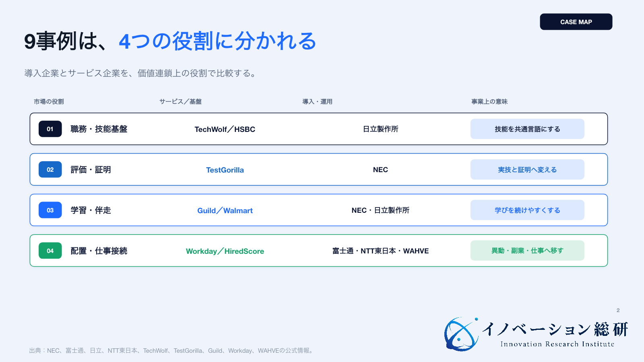Select the text 評価・証明
This screenshot has height=362, width=644.
(91, 170)
